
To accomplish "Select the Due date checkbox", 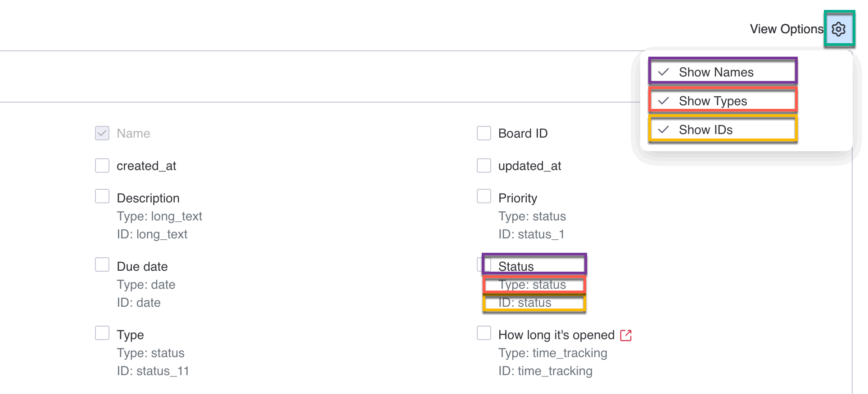I will pyautogui.click(x=102, y=264).
